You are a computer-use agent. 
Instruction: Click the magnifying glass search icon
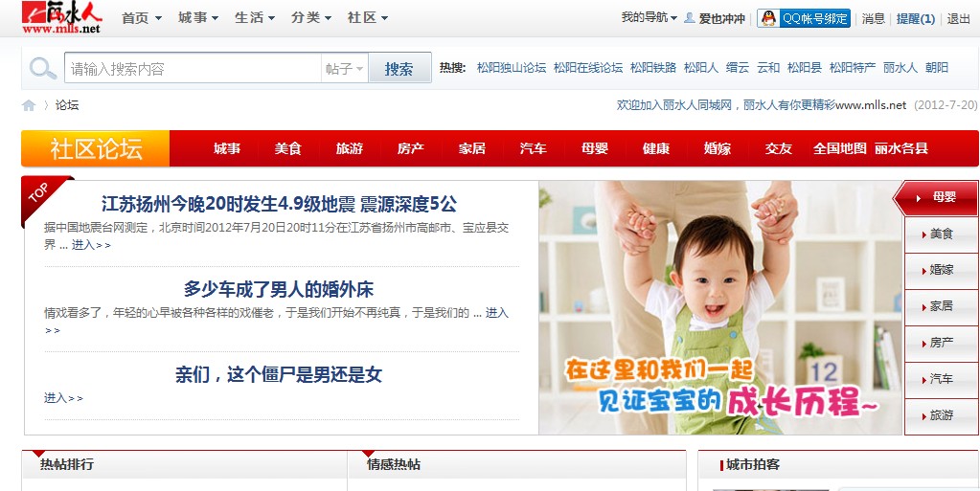tap(42, 68)
